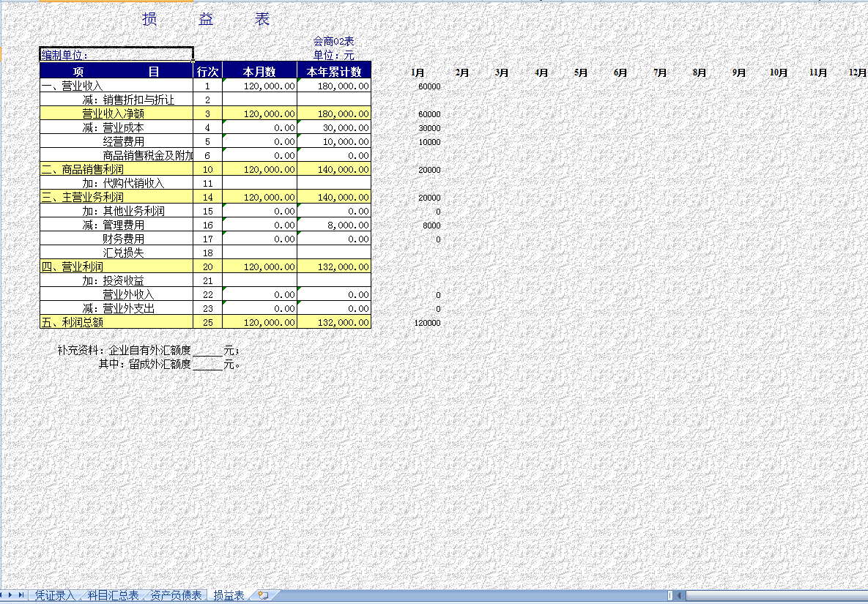Click the 1月 column heading
This screenshot has height=604, width=868.
point(418,72)
